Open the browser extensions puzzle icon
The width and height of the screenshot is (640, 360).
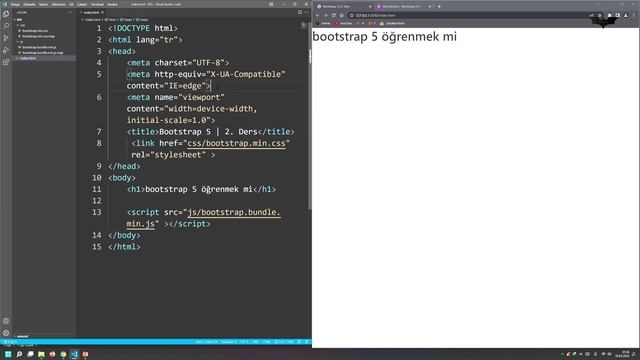tap(609, 15)
